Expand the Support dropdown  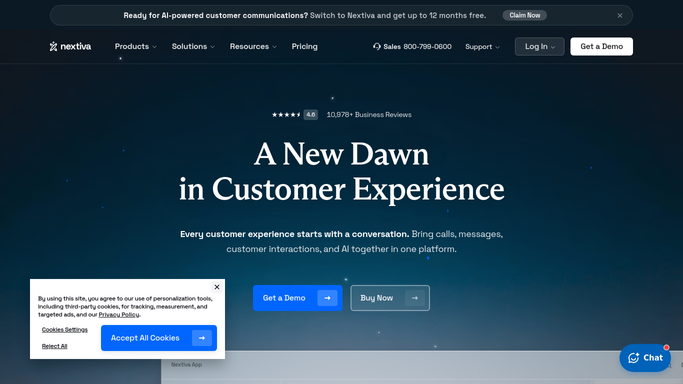point(482,47)
